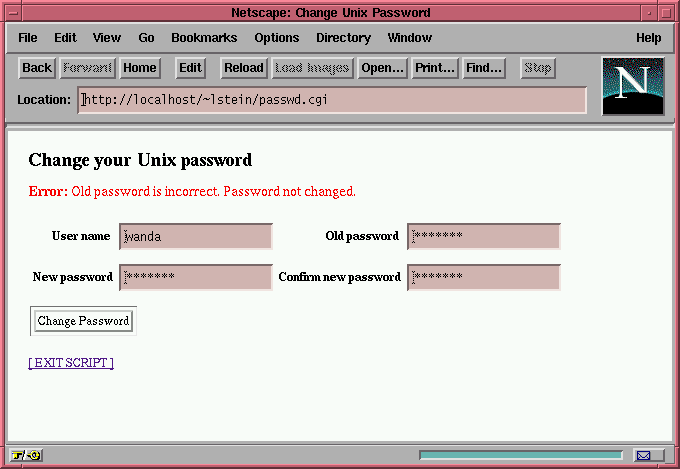This screenshot has width=680, height=469.
Task: Go to Home via toolbar button
Action: pos(140,68)
